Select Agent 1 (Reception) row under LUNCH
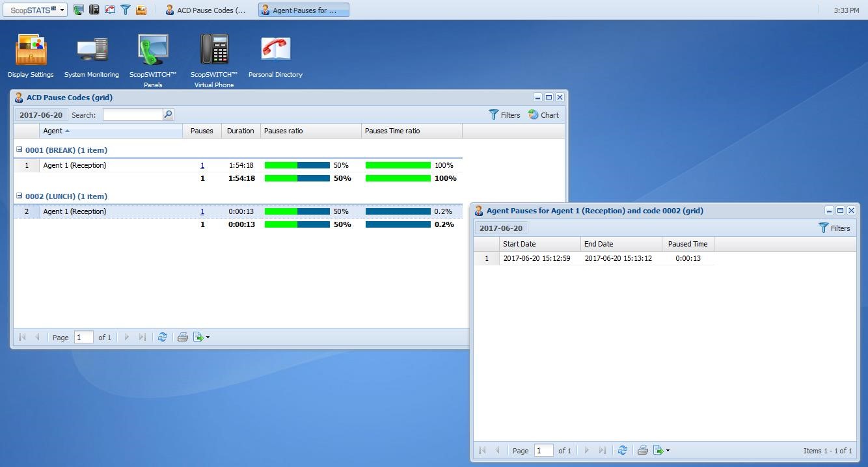 tap(238, 211)
